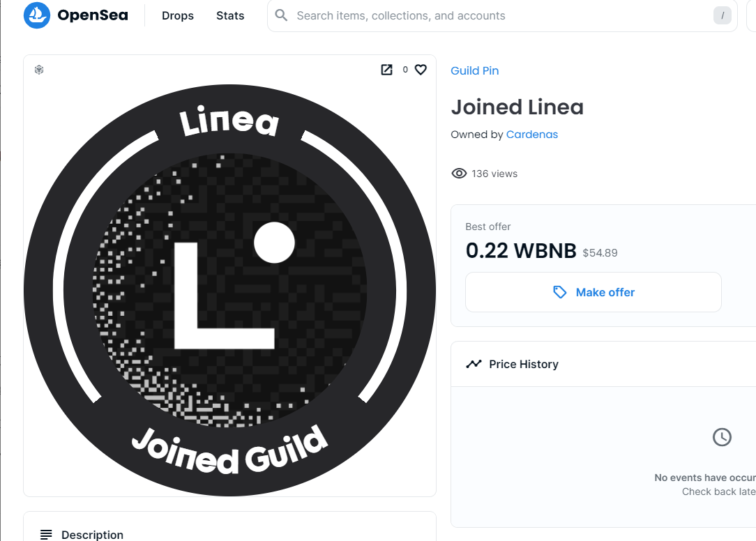This screenshot has height=541, width=756.
Task: Open owner Cardenas profile link
Action: click(532, 135)
